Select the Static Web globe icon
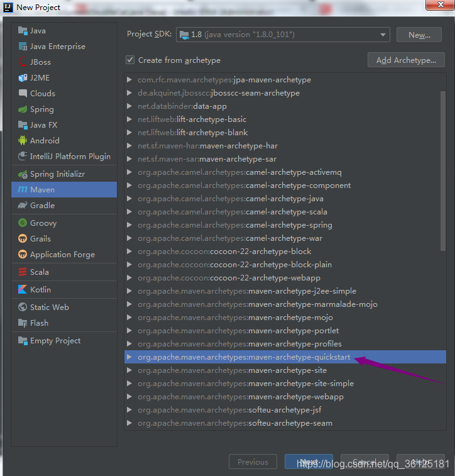Screen dimensions: 455x476 [23, 307]
